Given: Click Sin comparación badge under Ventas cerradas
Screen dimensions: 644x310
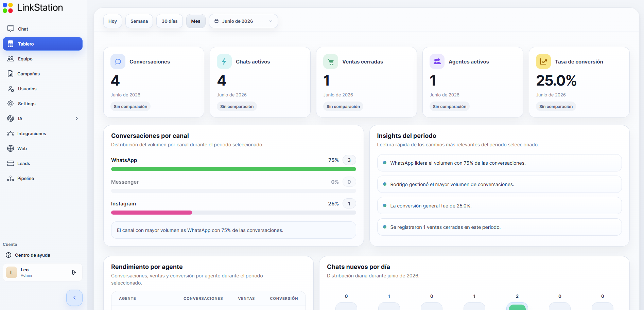Looking at the screenshot, I should 343,106.
